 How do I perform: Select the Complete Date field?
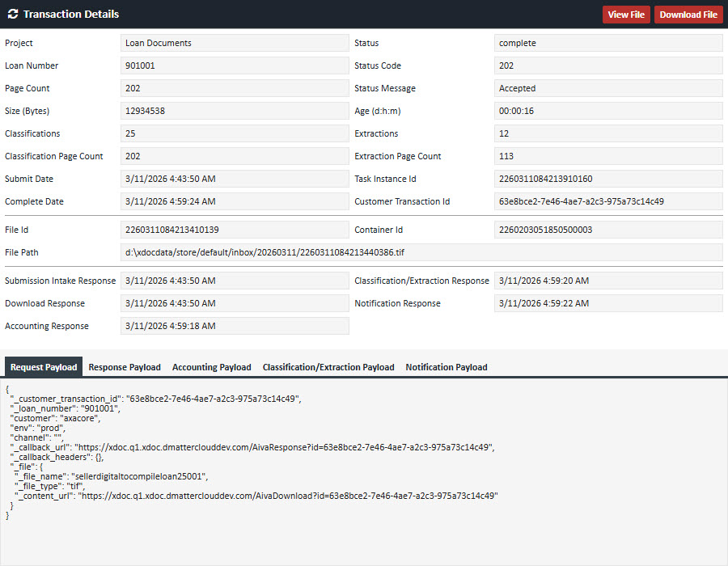(x=235, y=201)
